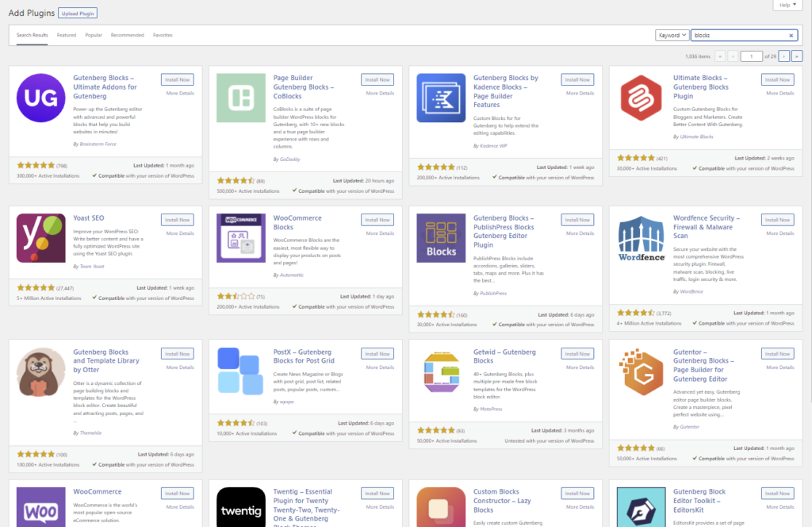The image size is (812, 527).
Task: Click the Otter plugin mascot icon
Action: tap(41, 372)
